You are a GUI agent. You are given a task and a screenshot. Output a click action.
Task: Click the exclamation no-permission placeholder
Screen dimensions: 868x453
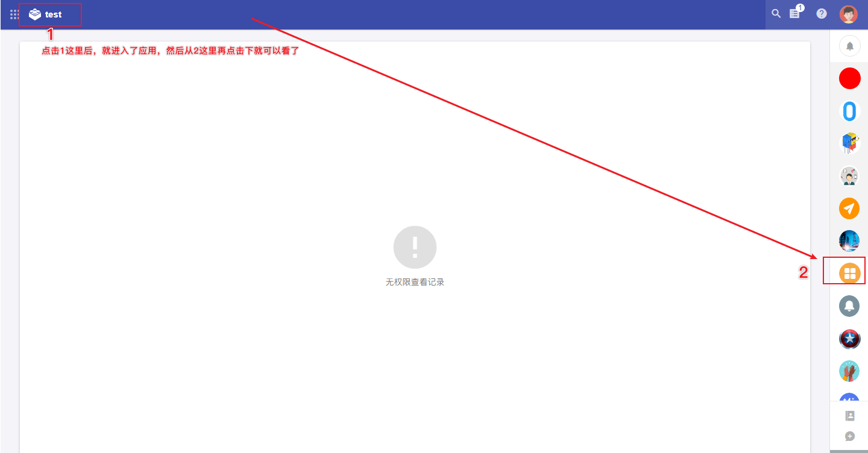[x=415, y=248]
